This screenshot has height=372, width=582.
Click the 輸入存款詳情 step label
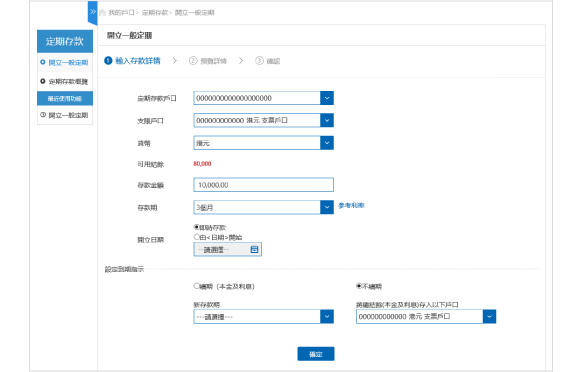click(x=138, y=61)
